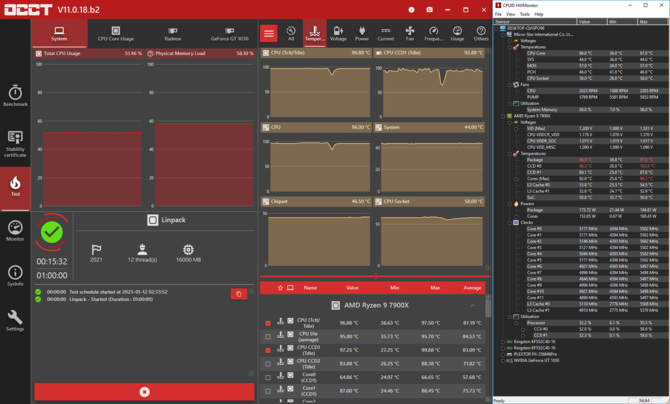The height and width of the screenshot is (404, 670).
Task: Switch to the GeForce GT 1030 tab
Action: tap(229, 33)
